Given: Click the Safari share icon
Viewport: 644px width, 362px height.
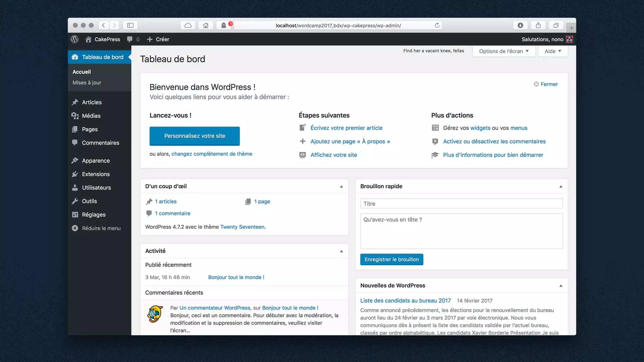Looking at the screenshot, I should [538, 25].
